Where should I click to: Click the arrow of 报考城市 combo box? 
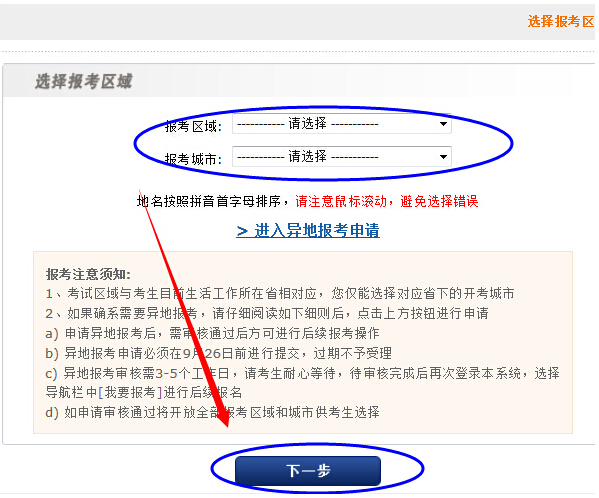[x=443, y=157]
